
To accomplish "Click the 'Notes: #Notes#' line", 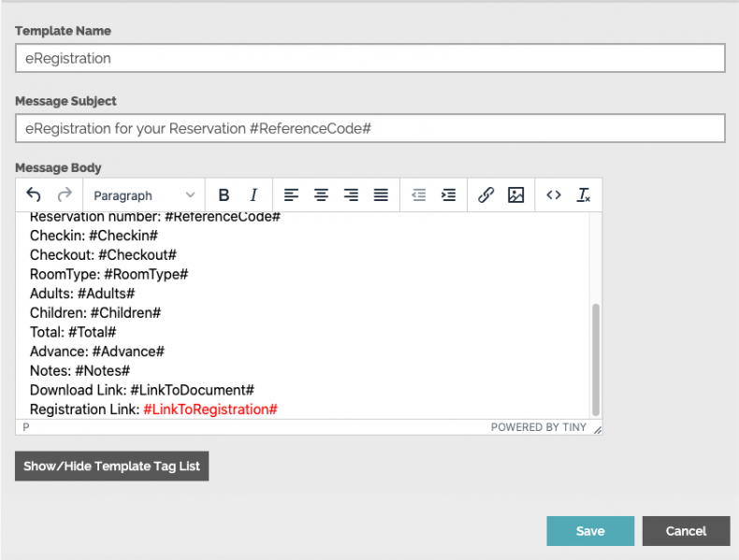I will tap(80, 370).
